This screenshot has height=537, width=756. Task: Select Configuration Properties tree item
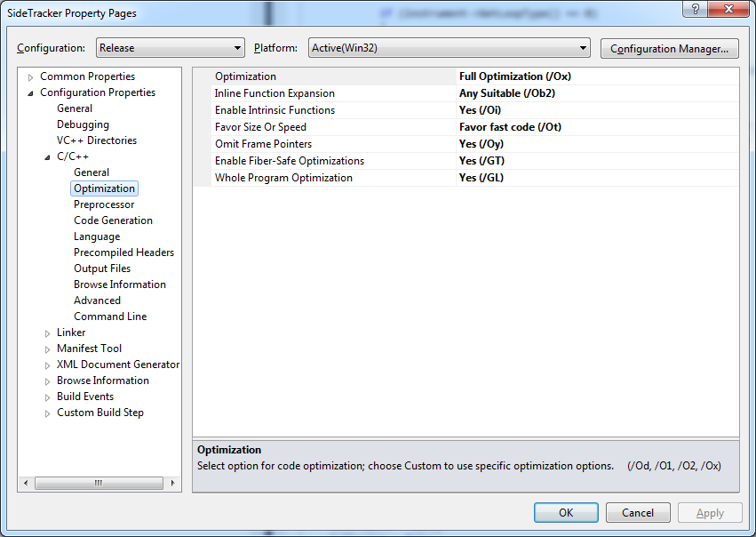tap(98, 92)
